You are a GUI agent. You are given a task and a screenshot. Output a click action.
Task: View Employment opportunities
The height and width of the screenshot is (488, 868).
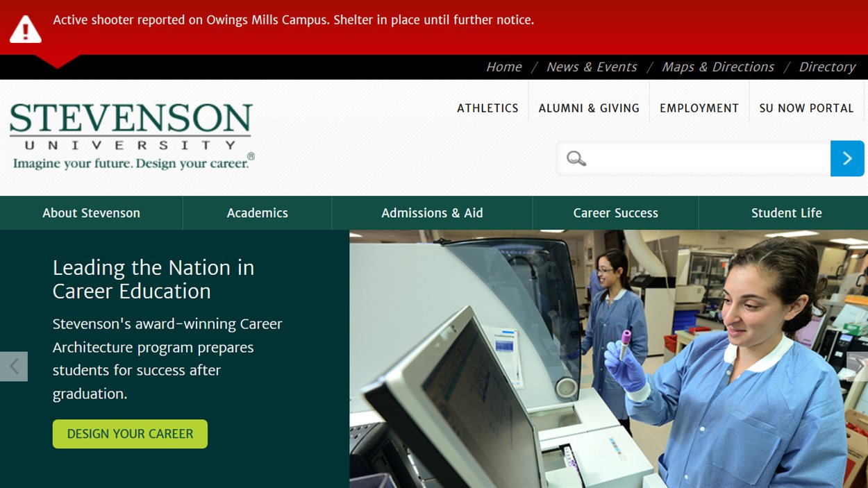coord(699,108)
